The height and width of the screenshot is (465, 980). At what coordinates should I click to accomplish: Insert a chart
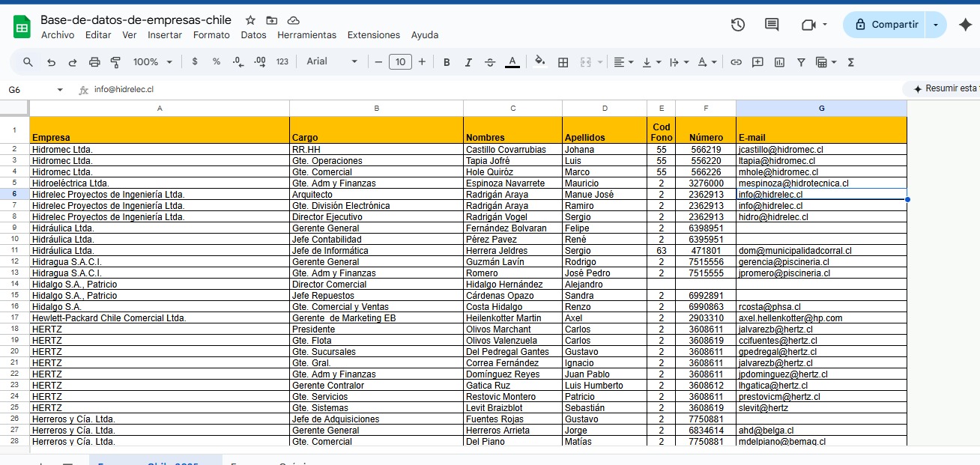[x=779, y=62]
